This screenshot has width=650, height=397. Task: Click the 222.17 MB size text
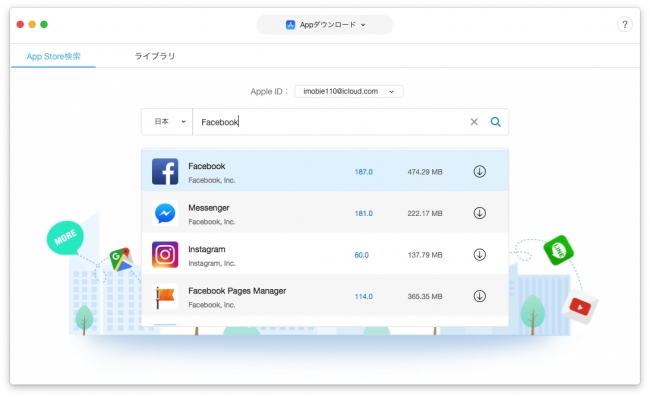click(425, 213)
